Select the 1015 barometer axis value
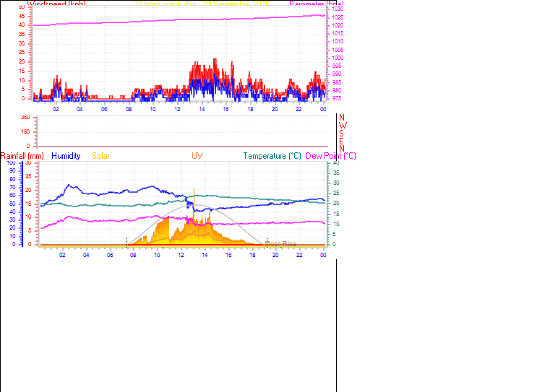 [338, 34]
